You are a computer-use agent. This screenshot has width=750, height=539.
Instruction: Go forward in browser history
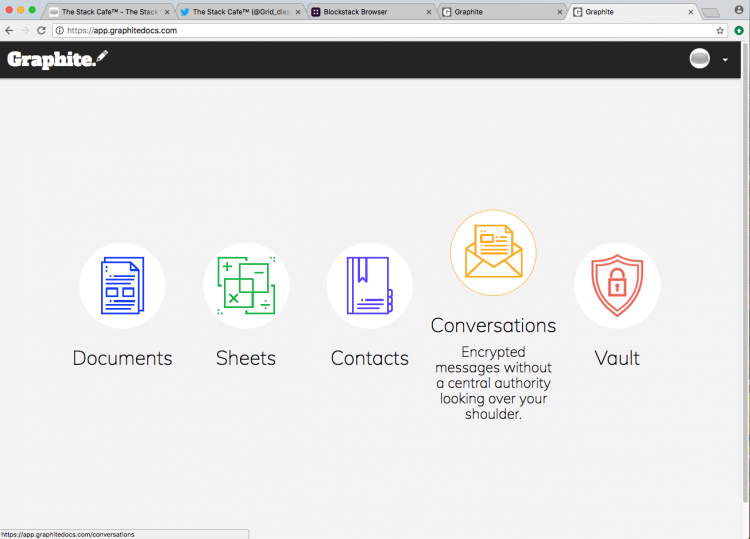pyautogui.click(x=25, y=31)
